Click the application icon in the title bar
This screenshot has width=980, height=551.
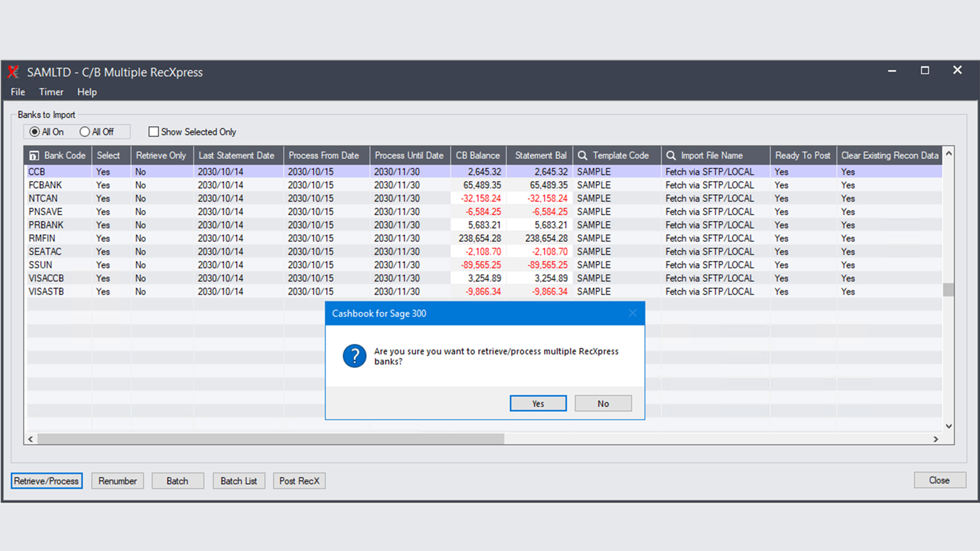coord(13,72)
